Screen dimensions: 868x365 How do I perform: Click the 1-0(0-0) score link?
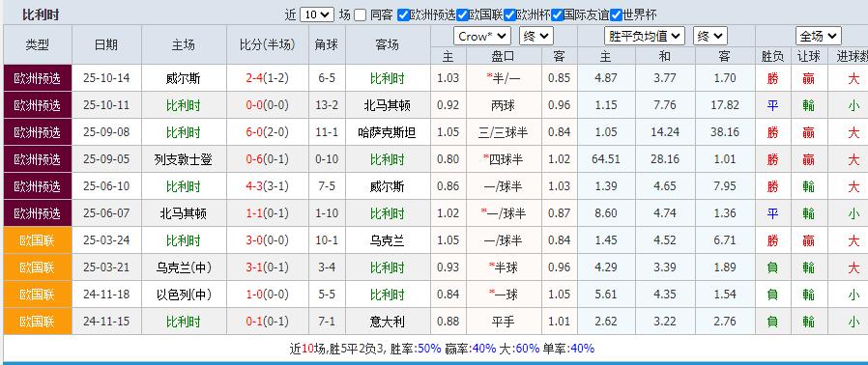[x=268, y=295]
